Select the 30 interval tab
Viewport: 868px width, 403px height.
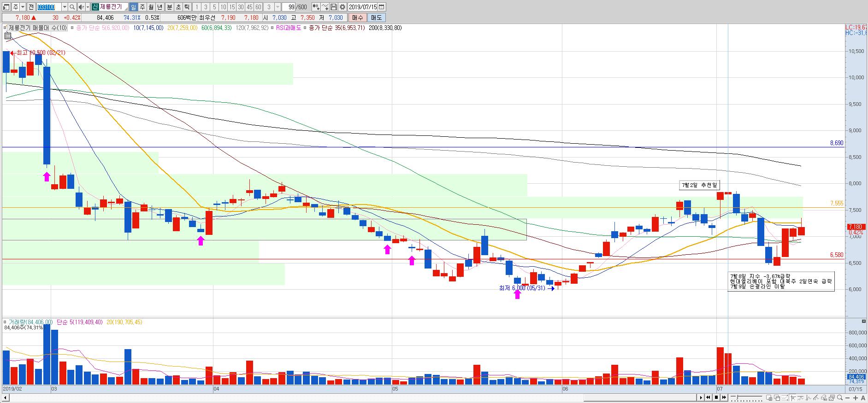pyautogui.click(x=241, y=7)
